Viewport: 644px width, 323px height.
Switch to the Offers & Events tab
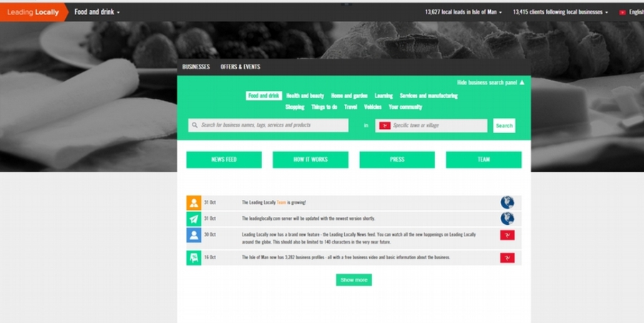pos(240,67)
